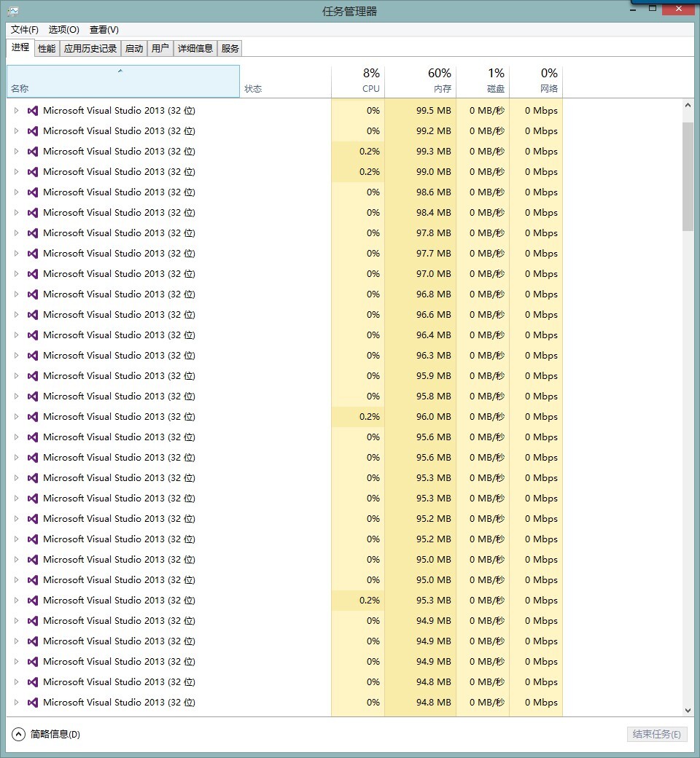Click the vertical scrollbar thumb
This screenshot has width=700, height=758.
(x=688, y=176)
